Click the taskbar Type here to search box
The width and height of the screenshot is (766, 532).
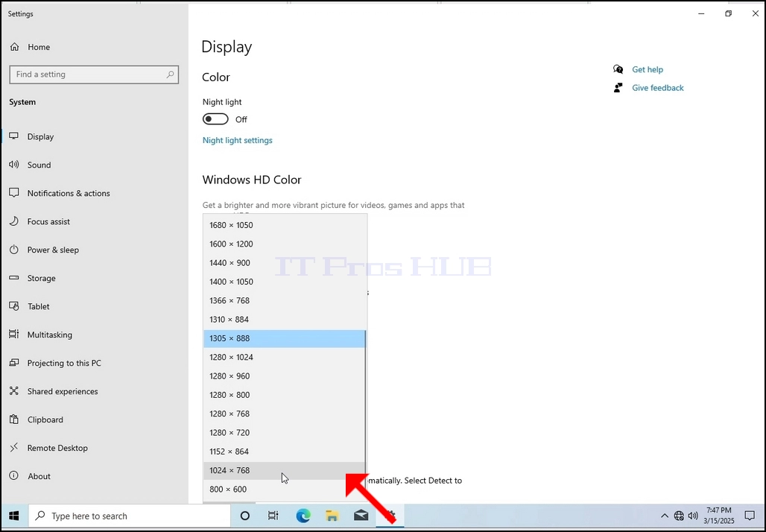pyautogui.click(x=130, y=516)
